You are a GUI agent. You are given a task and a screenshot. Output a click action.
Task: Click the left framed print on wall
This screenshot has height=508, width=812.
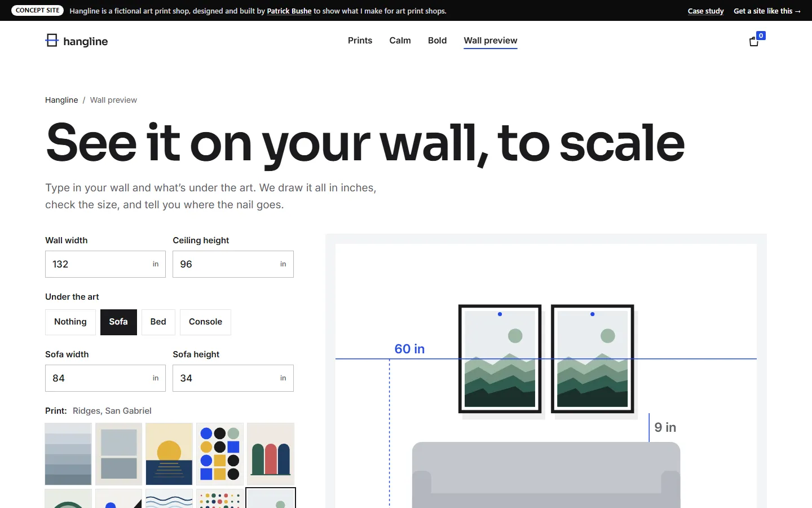coord(500,359)
